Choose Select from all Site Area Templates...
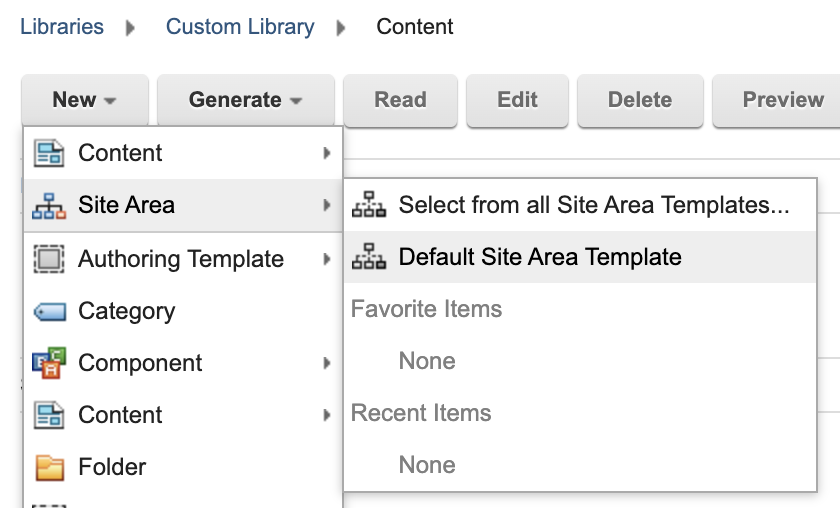840x508 pixels. tap(580, 205)
